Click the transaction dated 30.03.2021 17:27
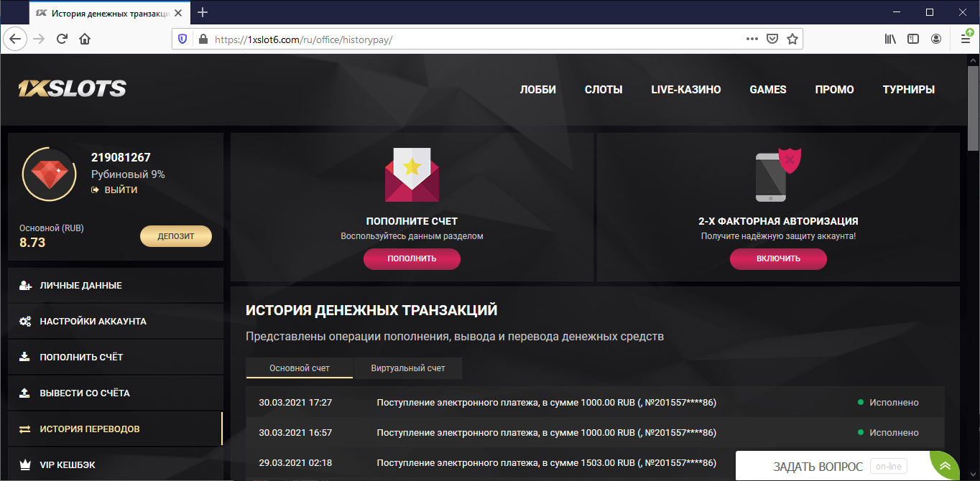The height and width of the screenshot is (481, 980). click(x=595, y=402)
